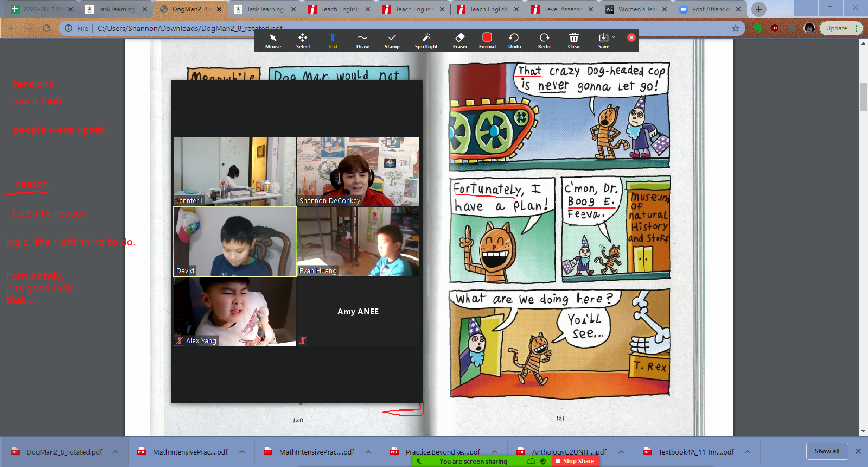Choose the Select annotation tool
868x467 pixels.
303,41
